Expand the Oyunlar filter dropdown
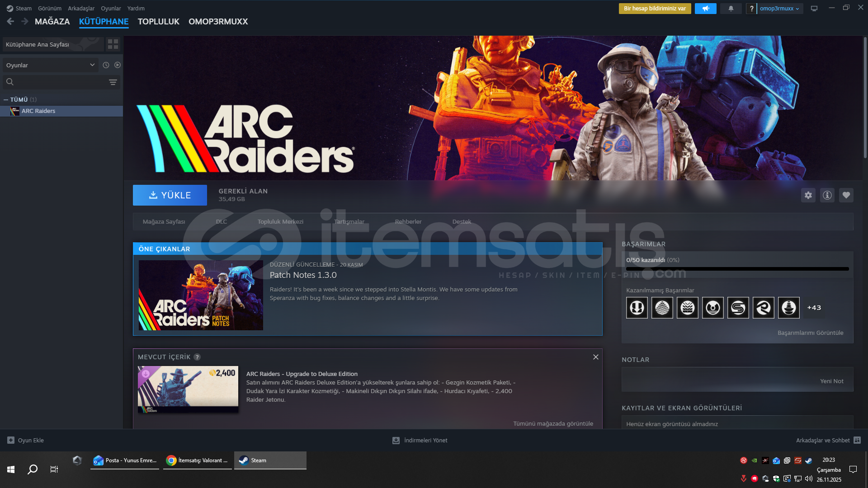The image size is (868, 488). click(x=50, y=65)
